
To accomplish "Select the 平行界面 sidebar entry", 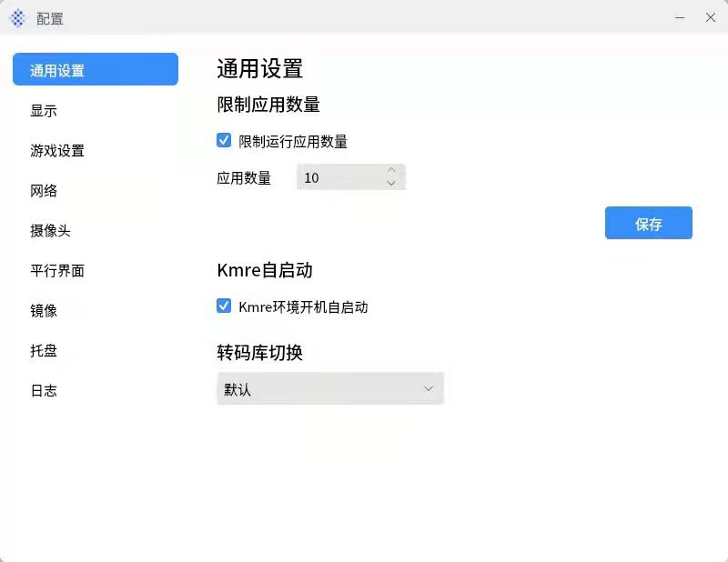I will [56, 270].
